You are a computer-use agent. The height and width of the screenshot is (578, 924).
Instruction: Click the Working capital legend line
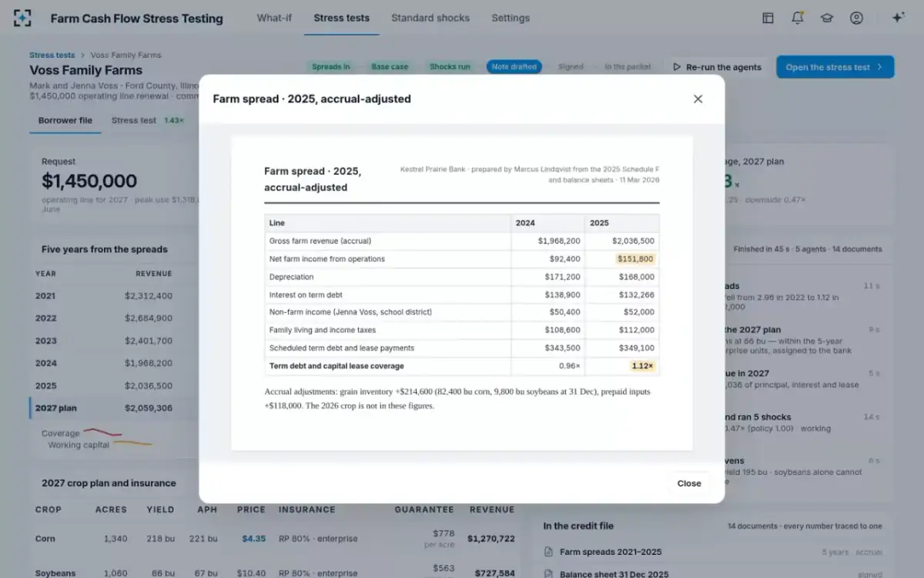pos(132,443)
